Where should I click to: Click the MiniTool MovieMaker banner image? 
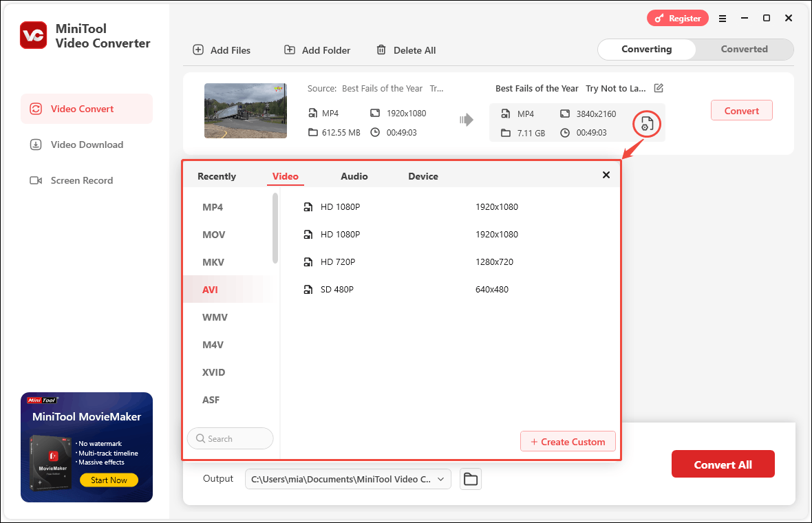87,447
